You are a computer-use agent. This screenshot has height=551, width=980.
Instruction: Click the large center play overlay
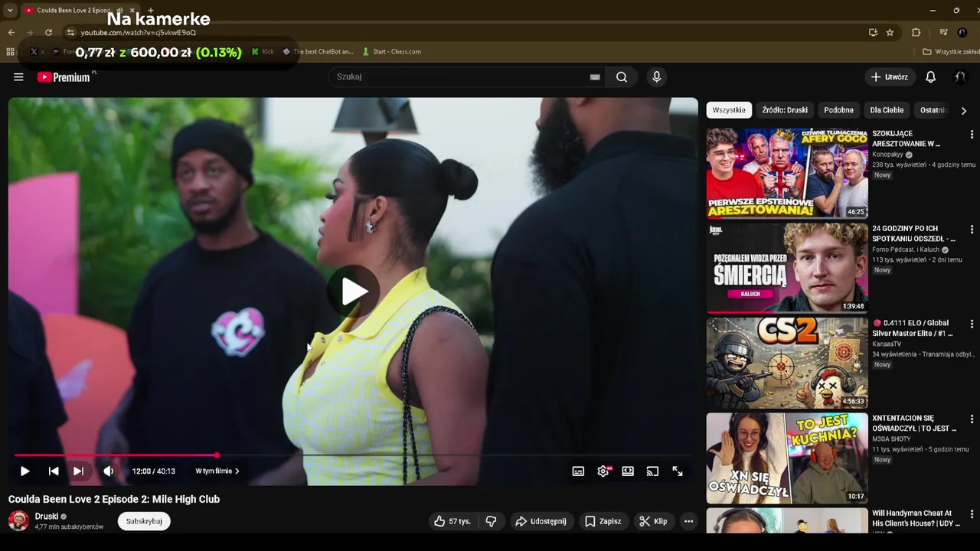(x=353, y=291)
